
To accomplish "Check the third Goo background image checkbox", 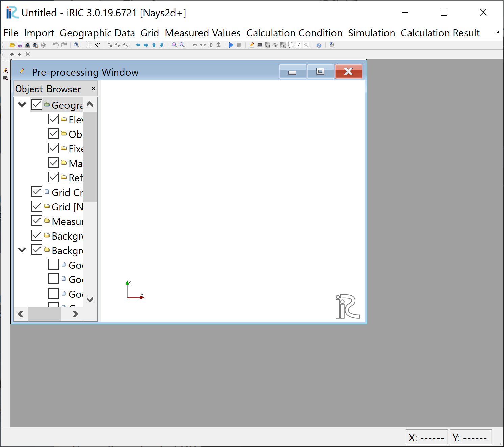I will point(54,293).
